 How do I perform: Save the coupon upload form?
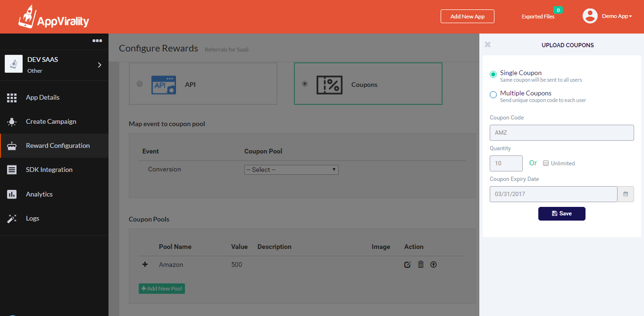562,214
